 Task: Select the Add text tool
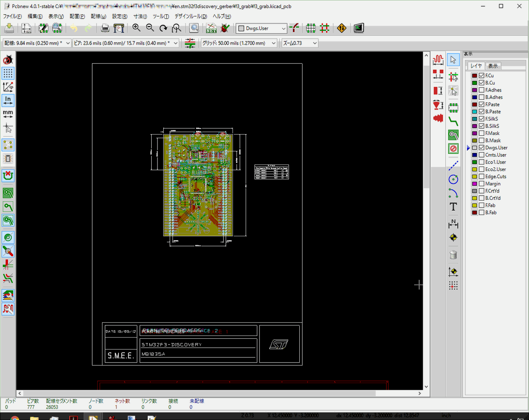point(453,207)
